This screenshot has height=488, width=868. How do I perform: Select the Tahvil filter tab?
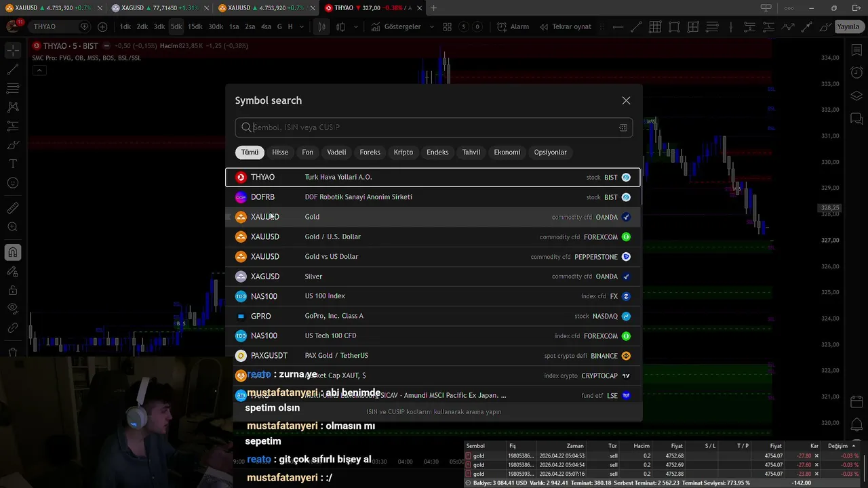[x=471, y=152]
